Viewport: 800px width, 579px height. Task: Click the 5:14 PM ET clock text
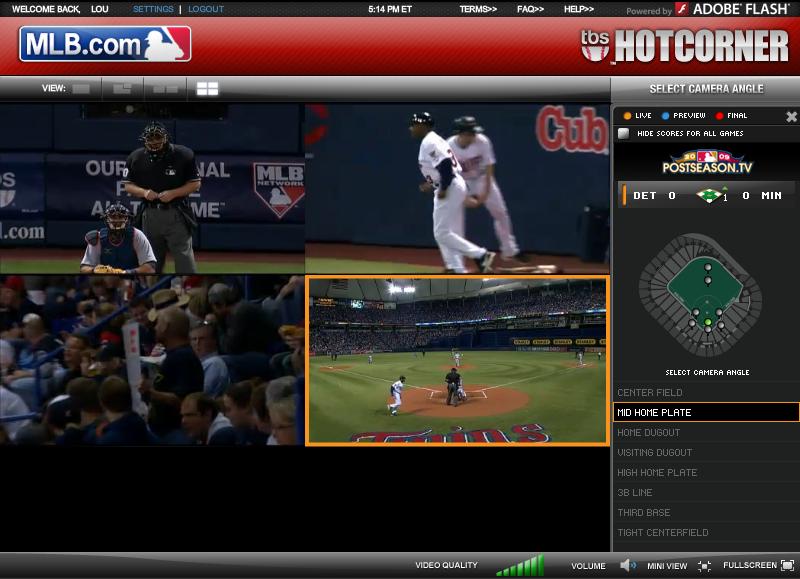tap(390, 9)
